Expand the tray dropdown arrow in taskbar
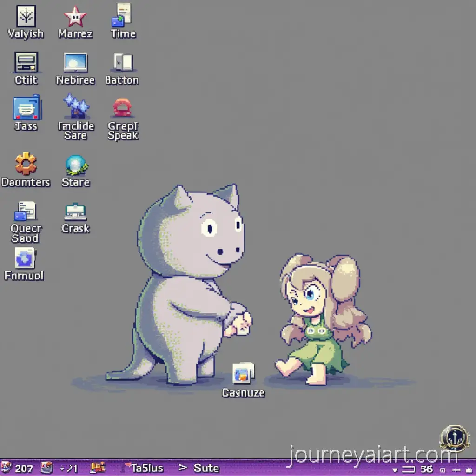The height and width of the screenshot is (476, 476). pos(395,469)
